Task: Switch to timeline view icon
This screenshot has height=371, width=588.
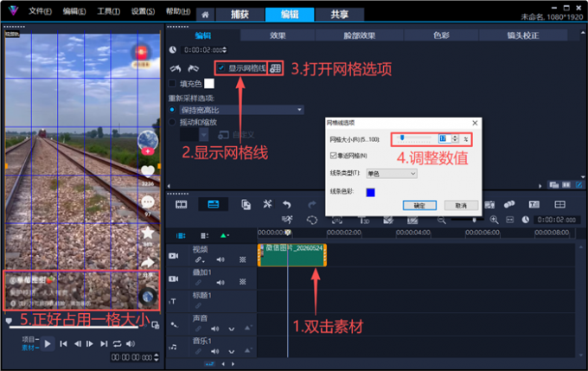Action: tap(213, 204)
